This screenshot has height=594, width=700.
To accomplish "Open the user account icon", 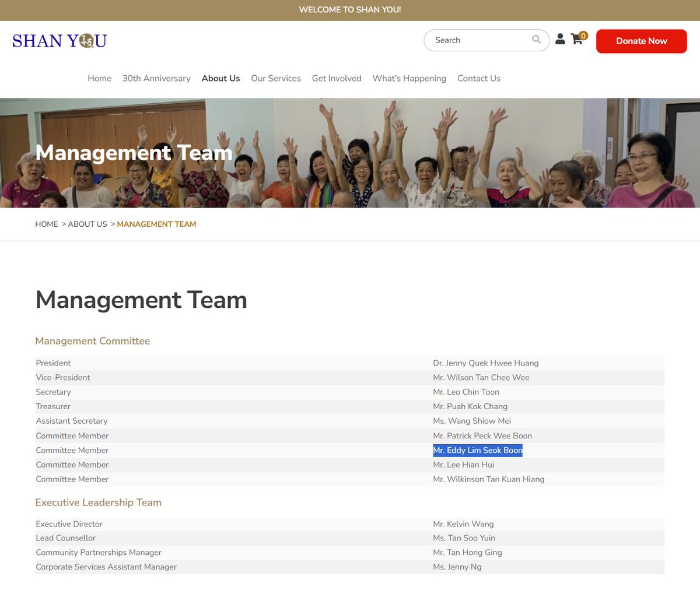I will pyautogui.click(x=560, y=39).
